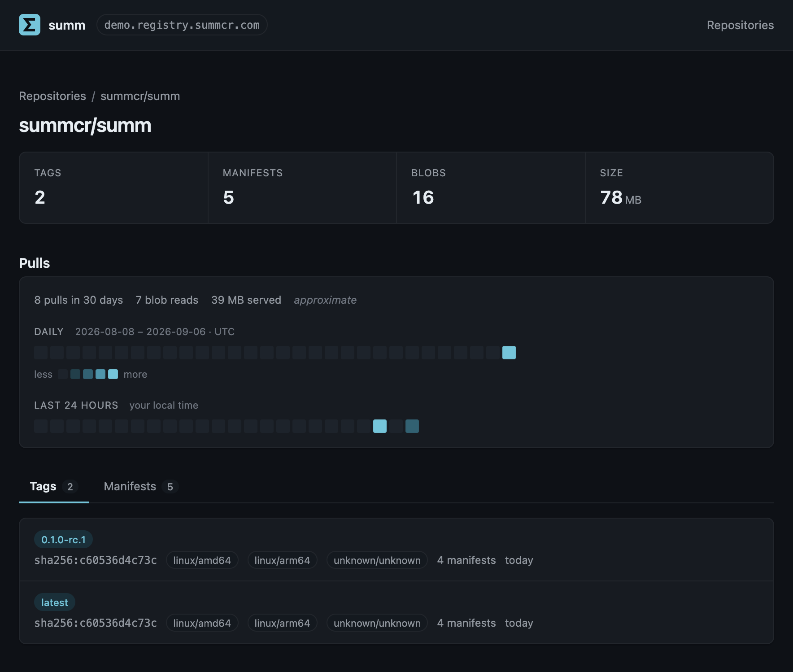
Task: Select the bright cell in the last 24 hours row
Action: coord(380,426)
